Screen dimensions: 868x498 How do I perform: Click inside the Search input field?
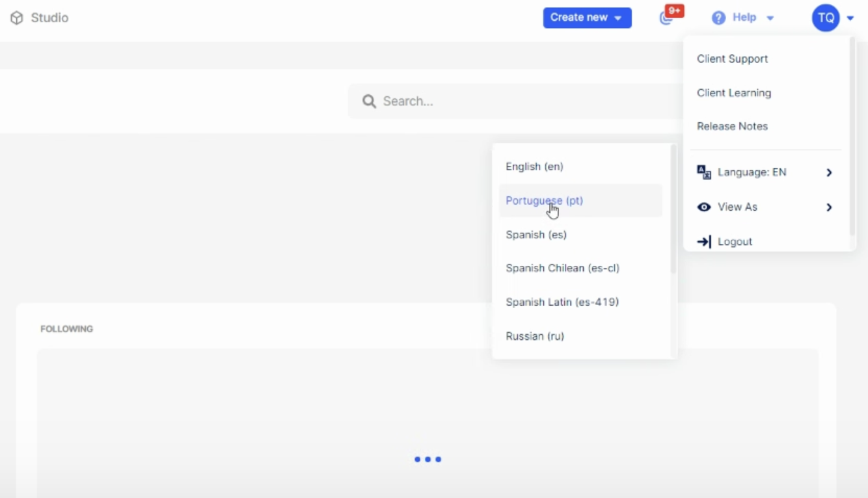click(x=455, y=101)
